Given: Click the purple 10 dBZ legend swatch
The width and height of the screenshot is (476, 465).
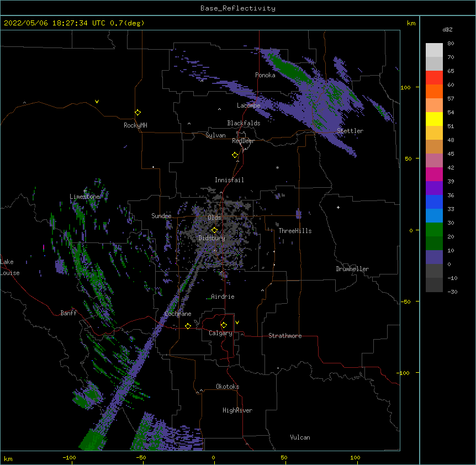Looking at the screenshot, I should pos(434,257).
